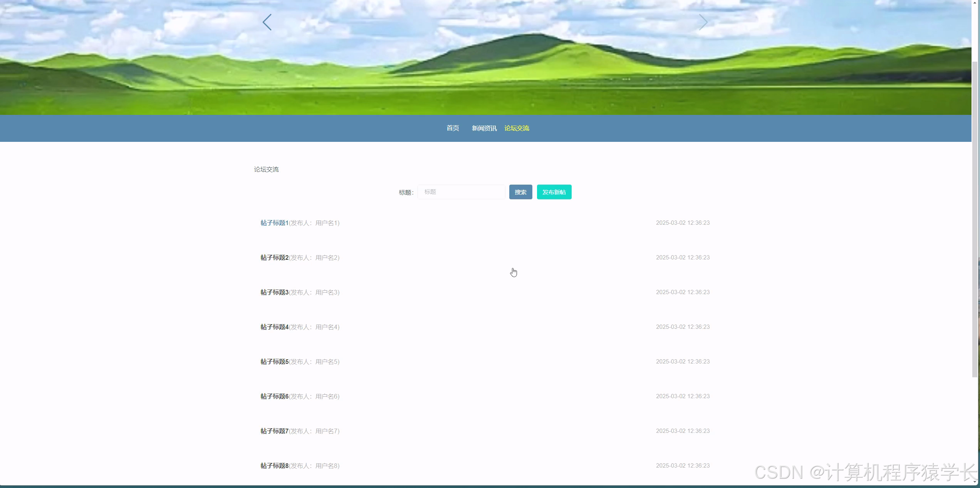Screen dimensions: 980x488
Task: Select the 首页 menu item
Action: click(x=452, y=128)
